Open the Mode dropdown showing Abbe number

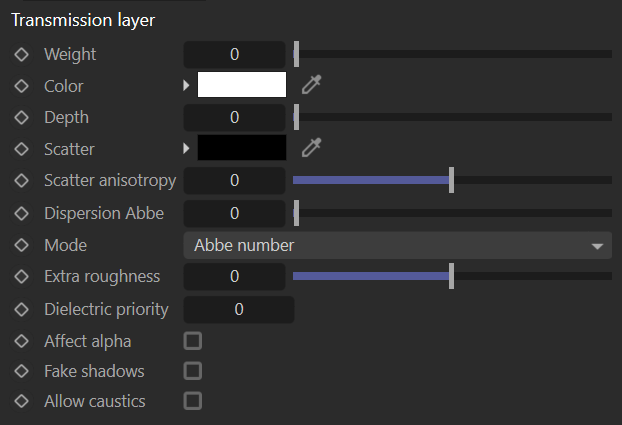click(397, 245)
